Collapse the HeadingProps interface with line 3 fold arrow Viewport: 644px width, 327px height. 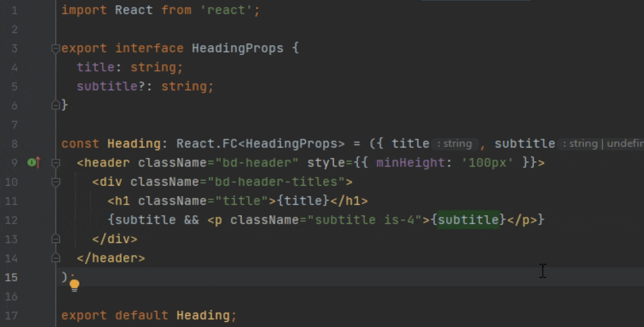(56, 47)
